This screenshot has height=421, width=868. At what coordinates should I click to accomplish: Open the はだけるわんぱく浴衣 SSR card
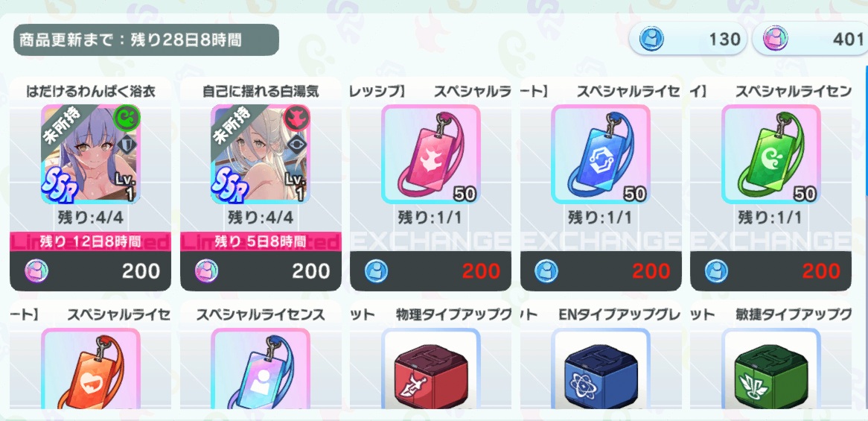coord(91,154)
